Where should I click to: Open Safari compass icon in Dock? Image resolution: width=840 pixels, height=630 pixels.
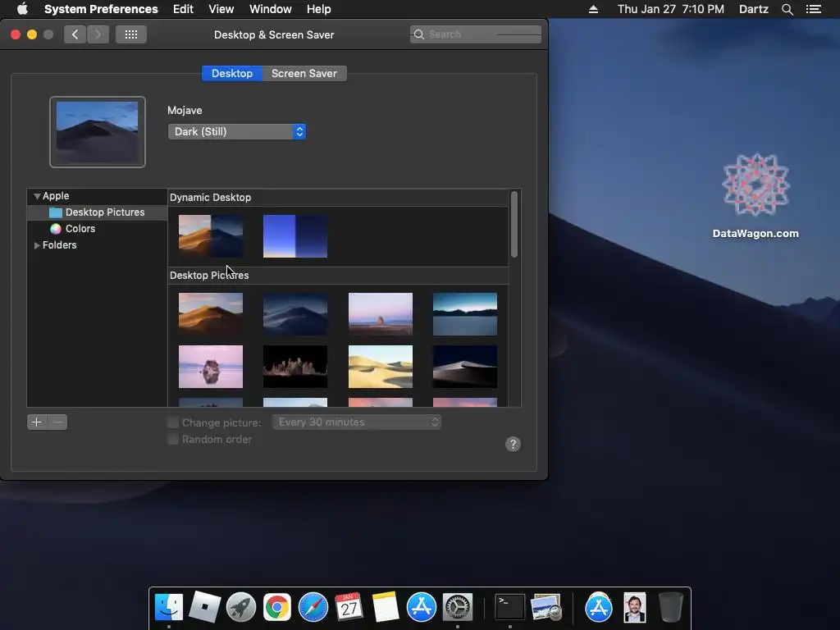(x=313, y=608)
